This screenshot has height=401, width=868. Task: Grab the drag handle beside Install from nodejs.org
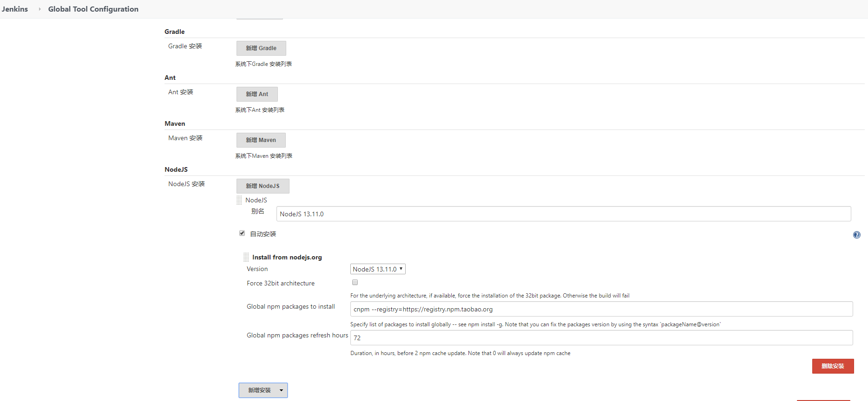pos(246,257)
